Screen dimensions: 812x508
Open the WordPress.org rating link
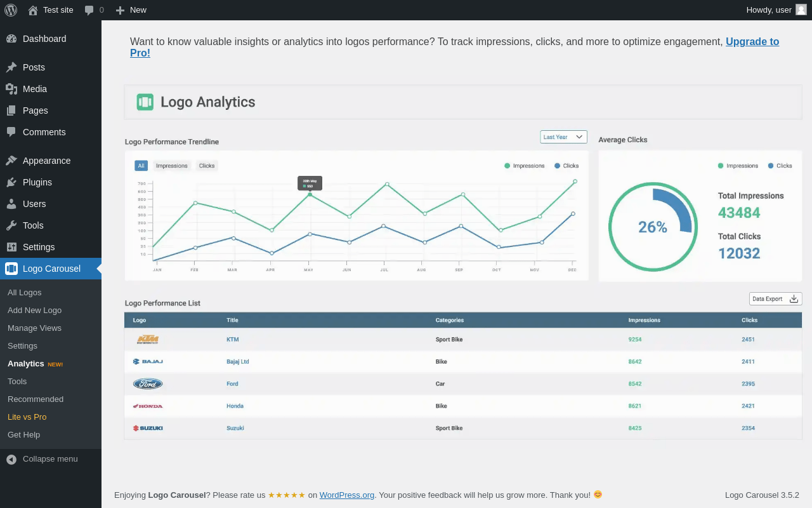coord(347,495)
